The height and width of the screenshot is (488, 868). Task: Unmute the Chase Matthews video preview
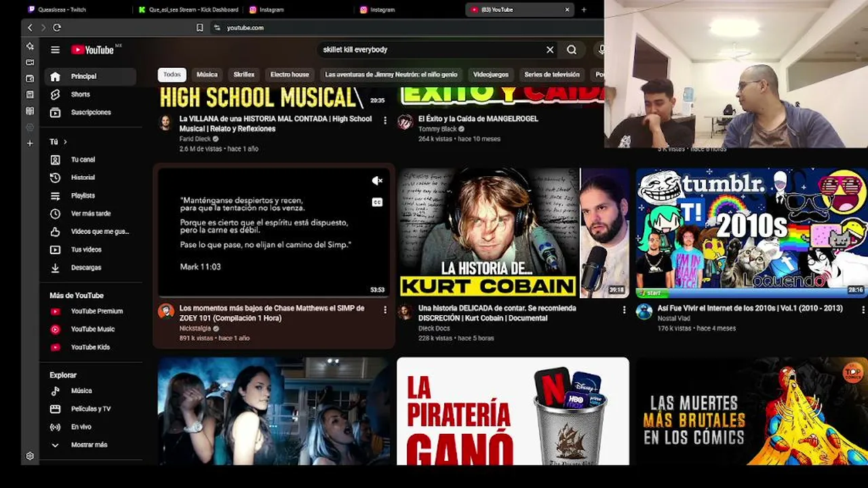377,180
